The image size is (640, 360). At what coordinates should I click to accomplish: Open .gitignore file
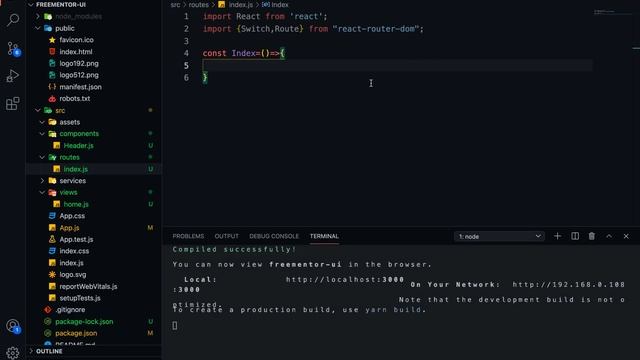pyautogui.click(x=70, y=310)
